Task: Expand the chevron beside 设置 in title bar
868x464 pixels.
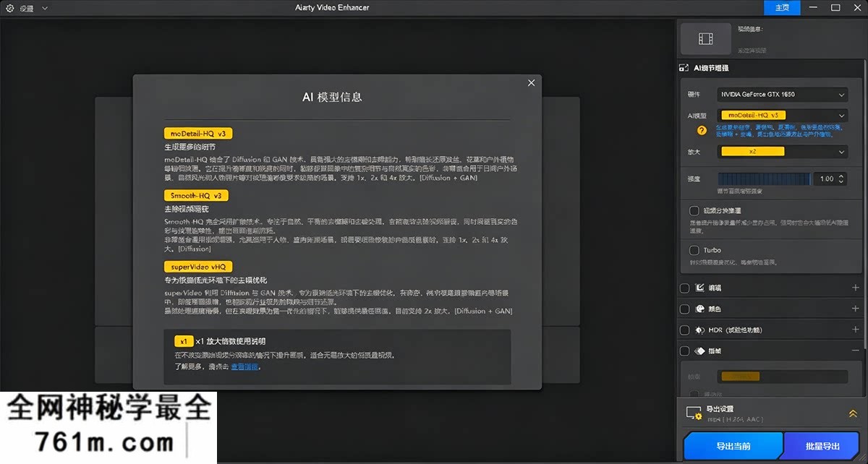Action: pyautogui.click(x=45, y=8)
